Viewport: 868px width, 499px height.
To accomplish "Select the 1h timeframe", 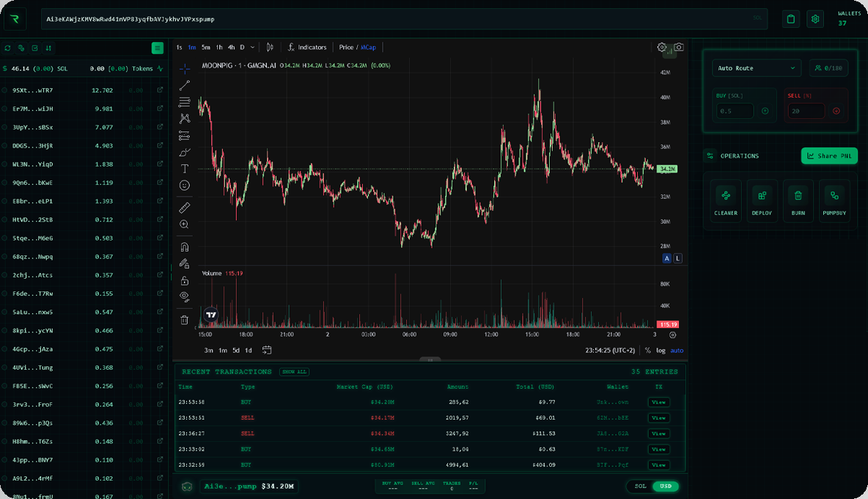I will [219, 48].
